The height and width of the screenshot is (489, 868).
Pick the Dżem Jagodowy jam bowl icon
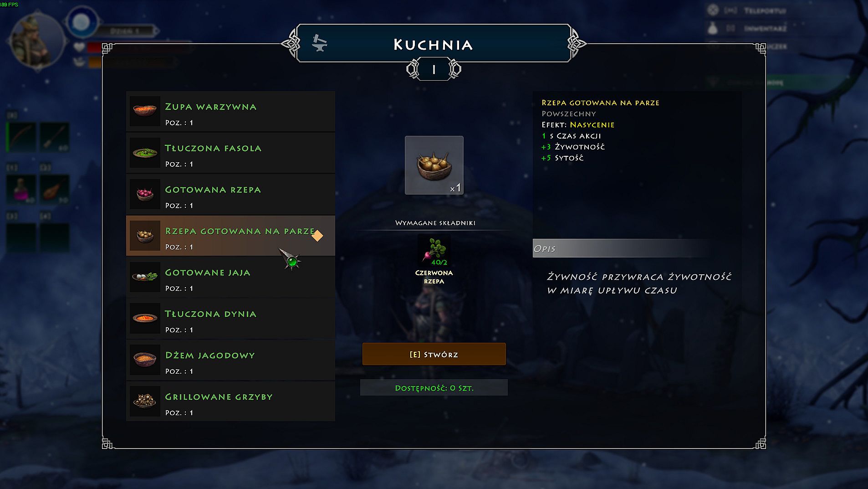pos(145,360)
